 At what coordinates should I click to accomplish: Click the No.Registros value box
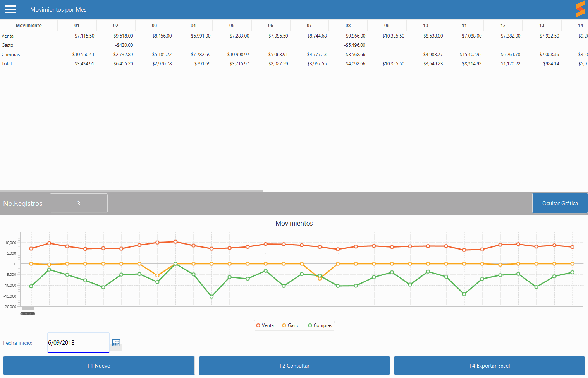click(x=79, y=203)
